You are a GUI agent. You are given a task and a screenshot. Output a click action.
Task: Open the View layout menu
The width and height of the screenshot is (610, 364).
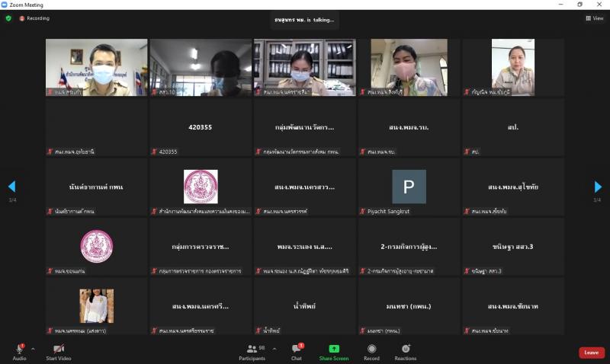pos(595,18)
